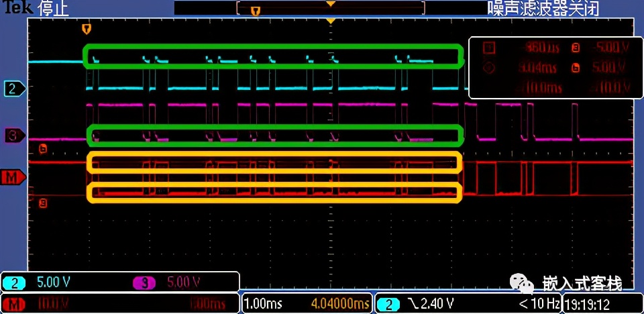
Task: Click the trigger position marker in the record bar
Action: click(x=255, y=11)
